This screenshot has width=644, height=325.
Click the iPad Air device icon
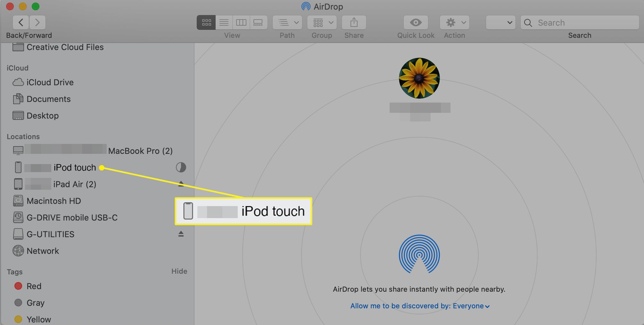[x=18, y=184]
